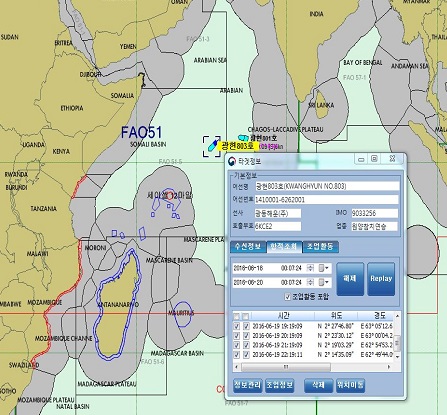Switch to the 수신정보 tab

248,247
